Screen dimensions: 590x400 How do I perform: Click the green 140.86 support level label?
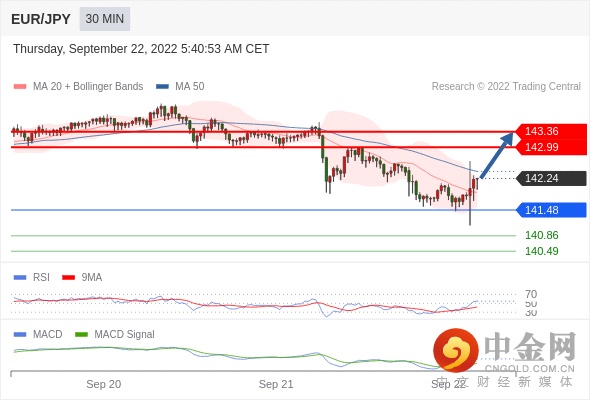tap(541, 236)
